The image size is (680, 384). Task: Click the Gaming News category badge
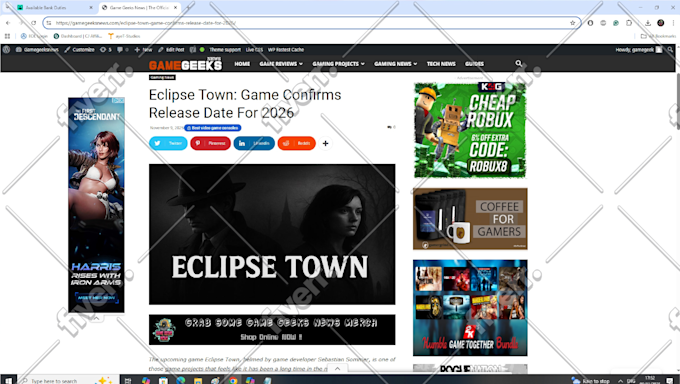(162, 77)
